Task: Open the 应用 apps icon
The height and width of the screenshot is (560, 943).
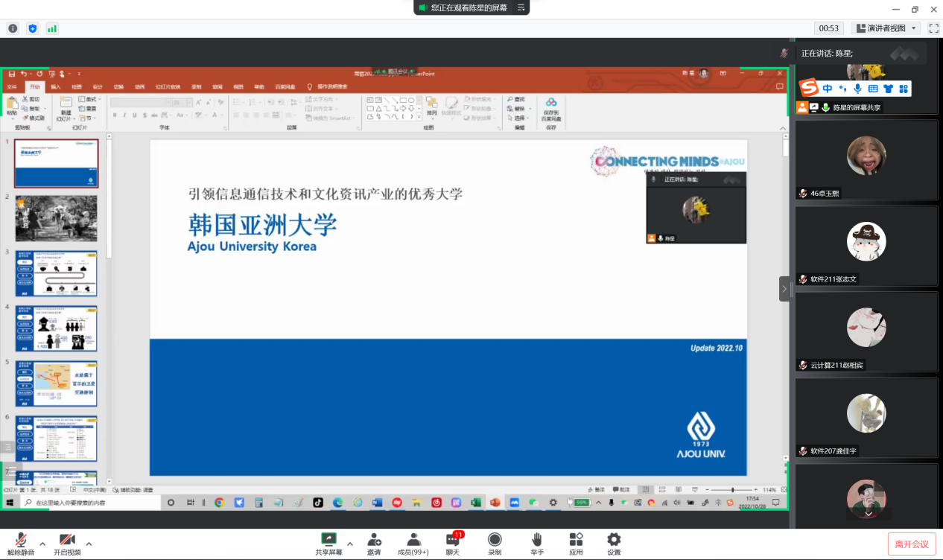Action: tap(576, 544)
